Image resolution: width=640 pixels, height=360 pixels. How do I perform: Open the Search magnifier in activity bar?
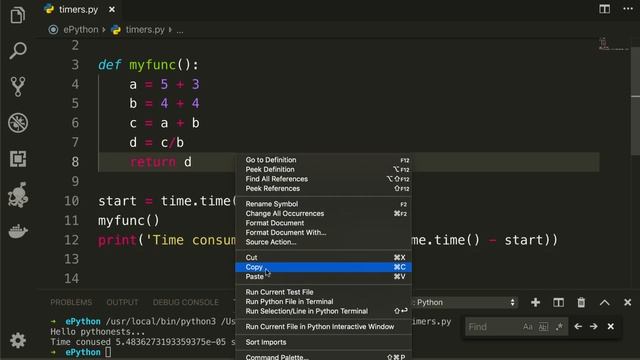point(18,50)
